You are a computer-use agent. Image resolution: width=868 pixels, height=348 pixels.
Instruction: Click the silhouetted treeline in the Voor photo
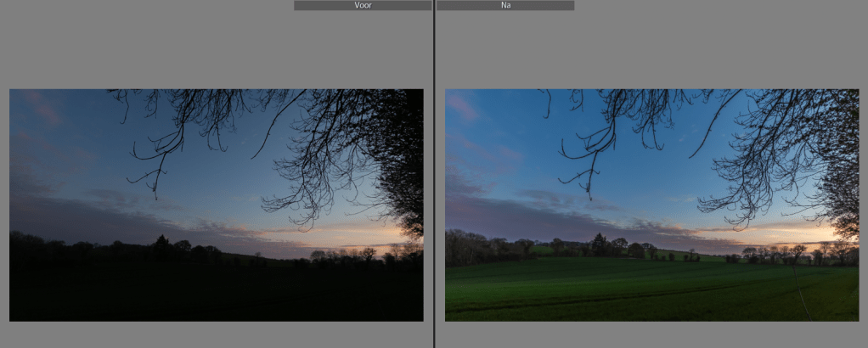(161, 248)
